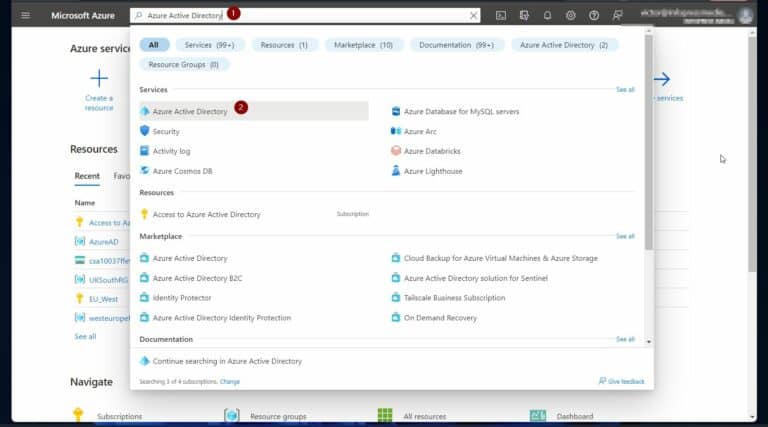Click Give feedback link
Image resolution: width=768 pixels, height=427 pixels.
pos(622,381)
